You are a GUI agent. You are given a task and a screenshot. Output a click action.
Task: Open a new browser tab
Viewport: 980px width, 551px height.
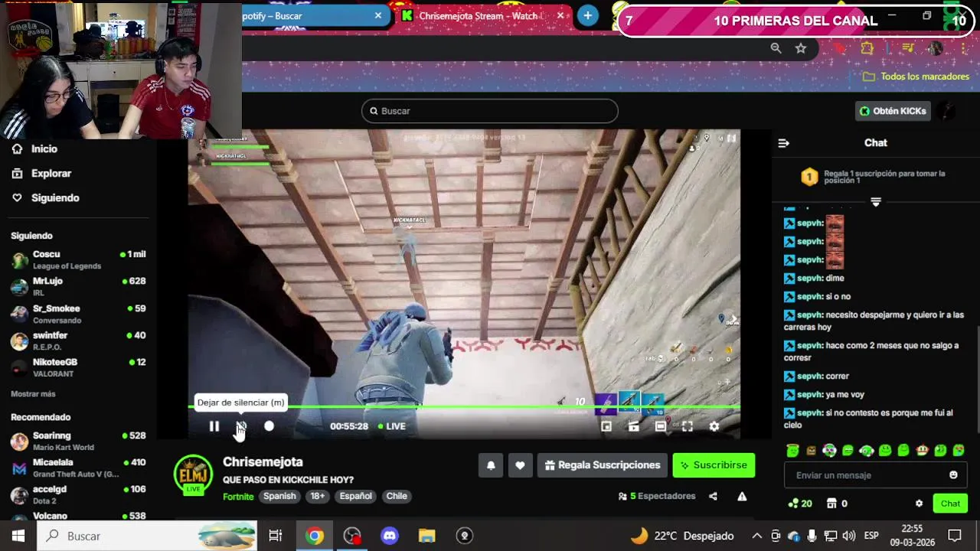pyautogui.click(x=587, y=15)
